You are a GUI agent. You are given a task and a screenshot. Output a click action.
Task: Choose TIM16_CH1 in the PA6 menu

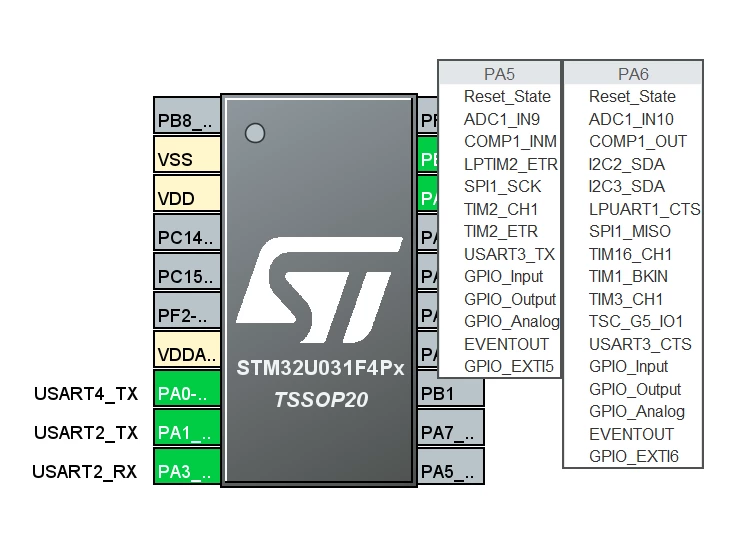pos(633,254)
